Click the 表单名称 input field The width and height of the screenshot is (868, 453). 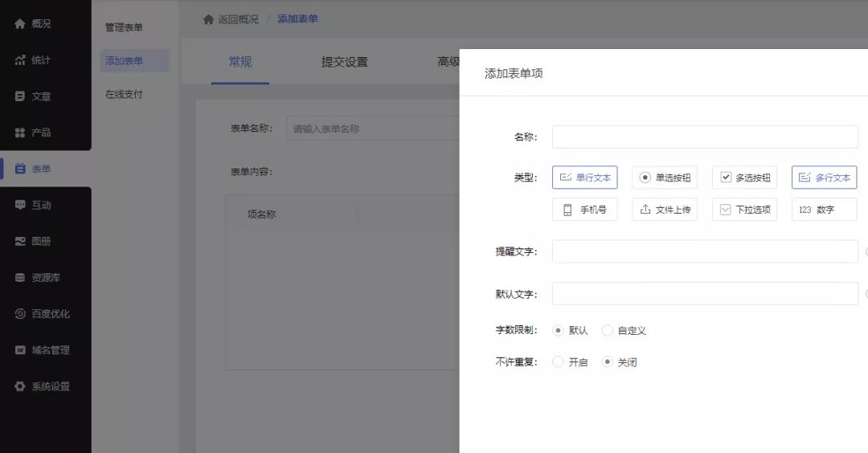pos(373,129)
